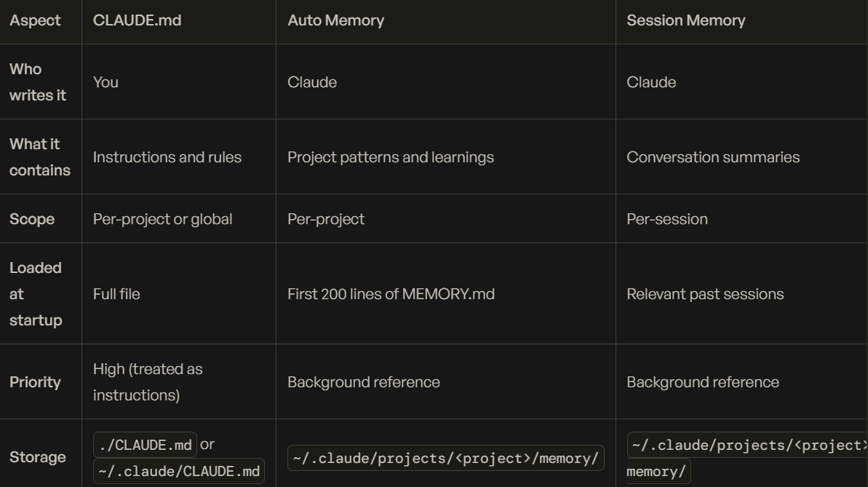Click the 'Session Memory' column header
Screen dimensions: 868x487
coord(686,20)
